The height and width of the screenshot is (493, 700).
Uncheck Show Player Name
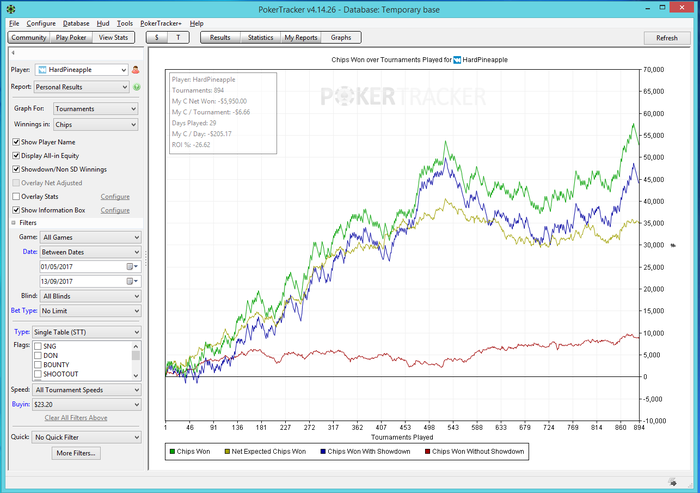tap(16, 142)
